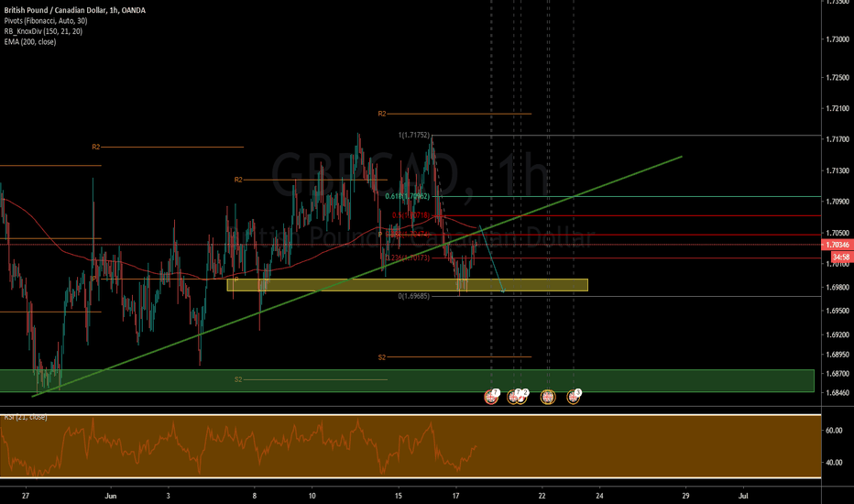The height and width of the screenshot is (504, 854).
Task: Select the green demand zone rectangle
Action: click(407, 381)
